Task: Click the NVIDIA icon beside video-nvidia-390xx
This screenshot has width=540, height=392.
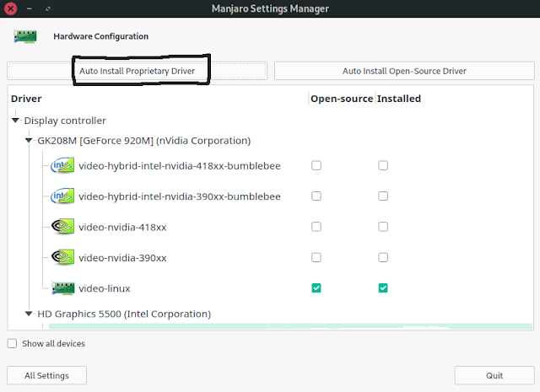Action: tap(62, 257)
